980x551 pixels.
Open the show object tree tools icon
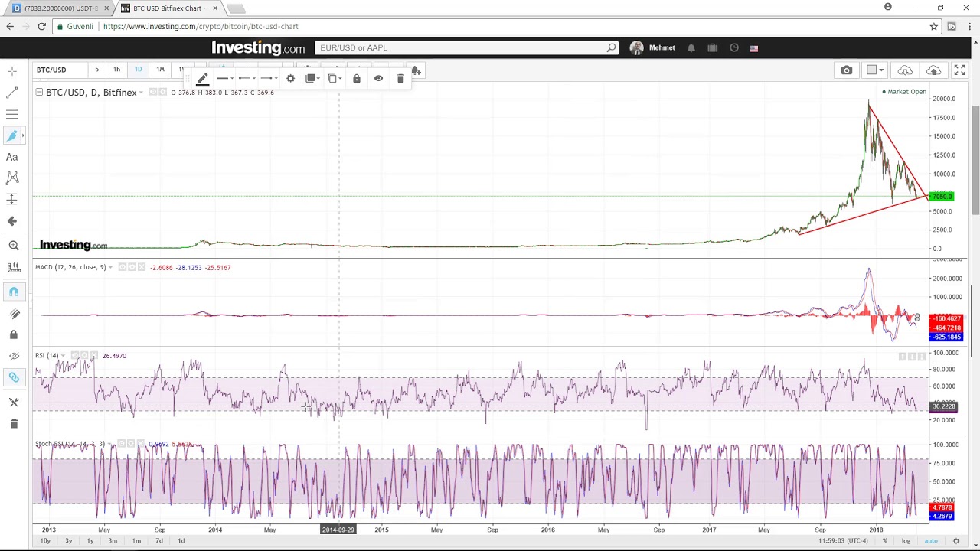pyautogui.click(x=13, y=402)
